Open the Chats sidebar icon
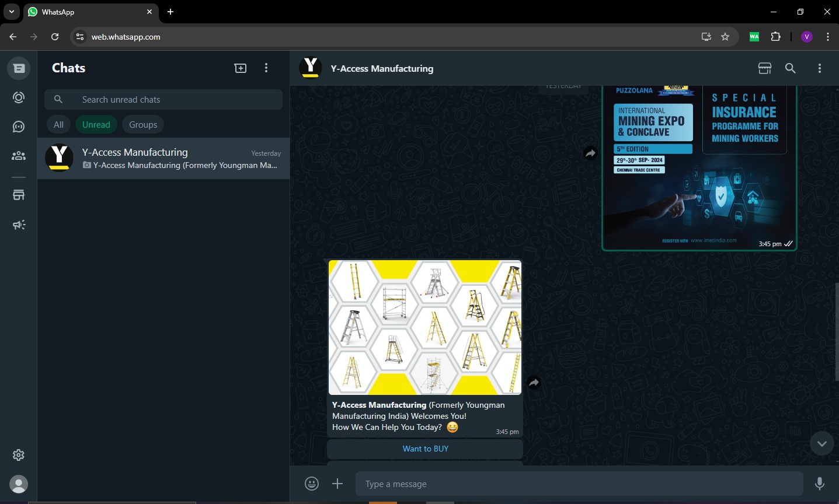This screenshot has height=504, width=839. 19,68
